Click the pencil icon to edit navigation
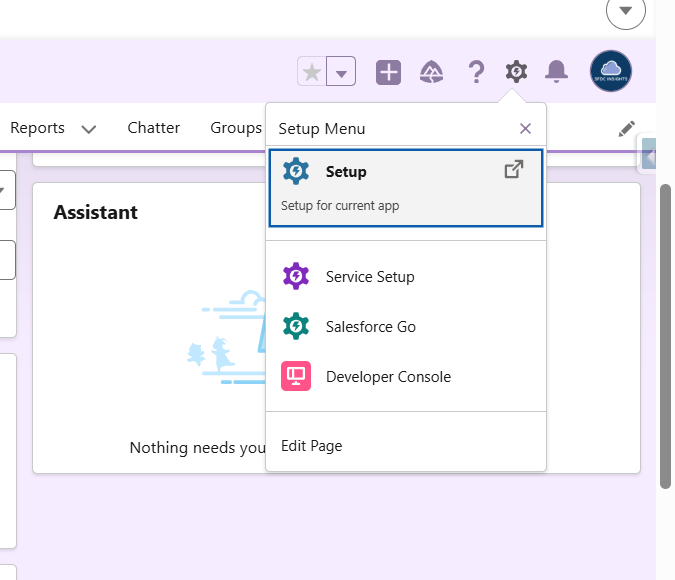The height and width of the screenshot is (580, 675). point(626,128)
